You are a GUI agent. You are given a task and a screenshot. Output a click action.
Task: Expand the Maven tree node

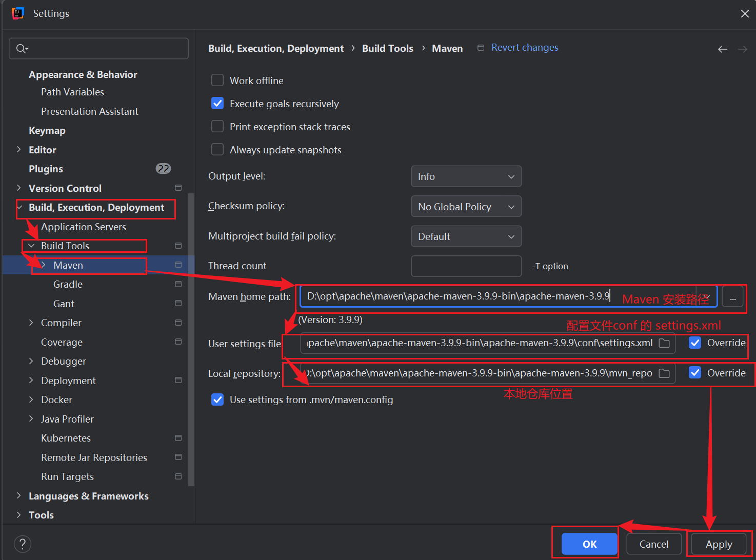(44, 265)
